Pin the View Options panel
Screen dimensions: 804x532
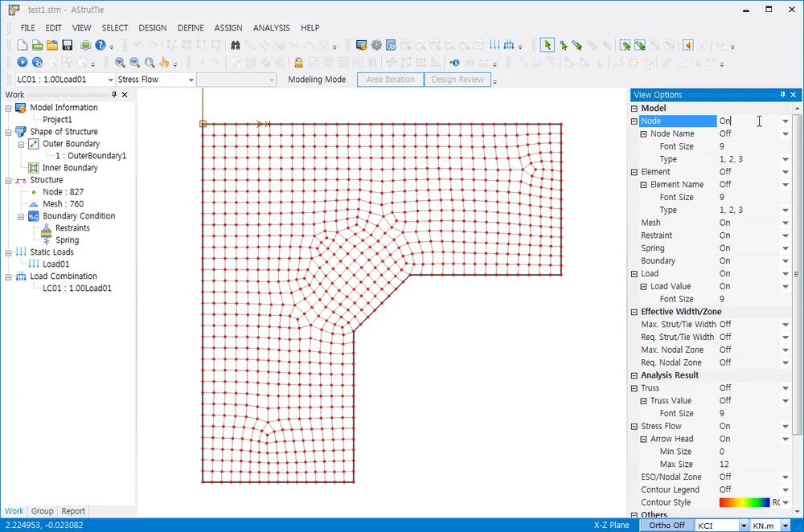pyautogui.click(x=782, y=94)
